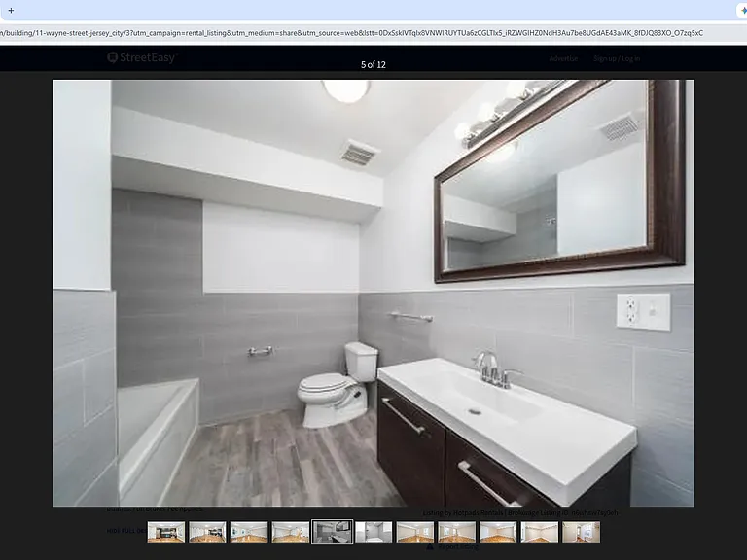This screenshot has height=560, width=747.
Task: Select the highlighted fifth bathroom thumbnail
Action: 332,532
